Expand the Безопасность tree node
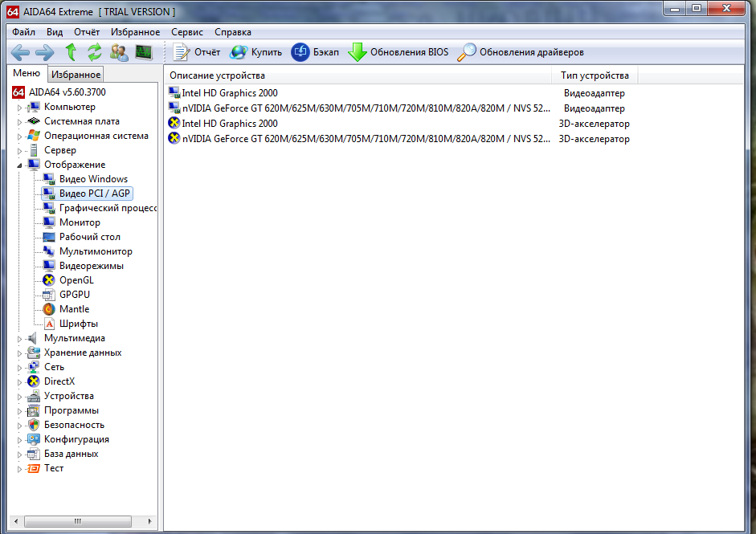The width and height of the screenshot is (756, 534). [20, 426]
